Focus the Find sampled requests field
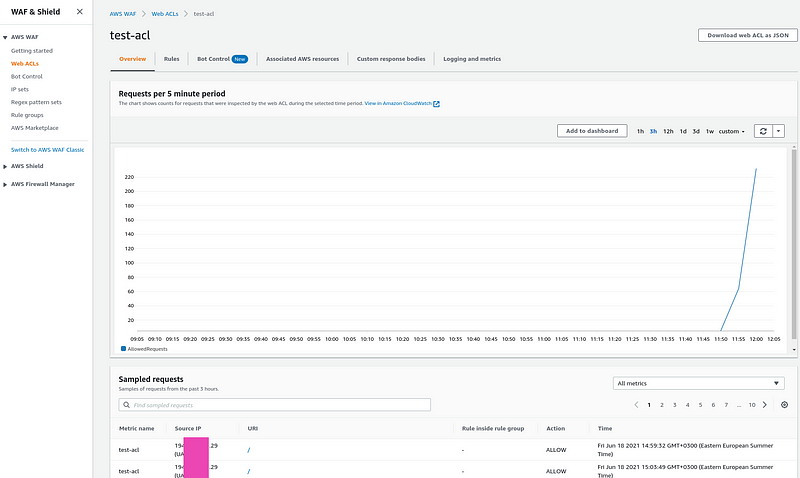 pyautogui.click(x=274, y=405)
